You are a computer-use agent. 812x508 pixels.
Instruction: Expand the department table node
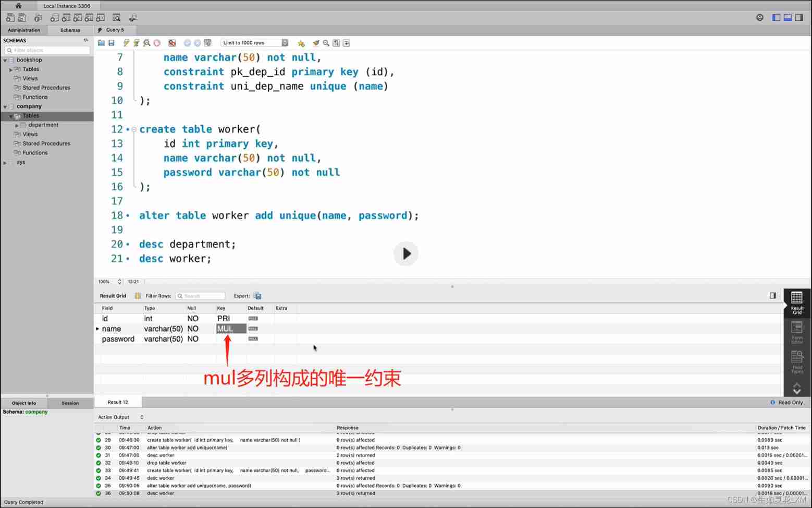pyautogui.click(x=17, y=125)
